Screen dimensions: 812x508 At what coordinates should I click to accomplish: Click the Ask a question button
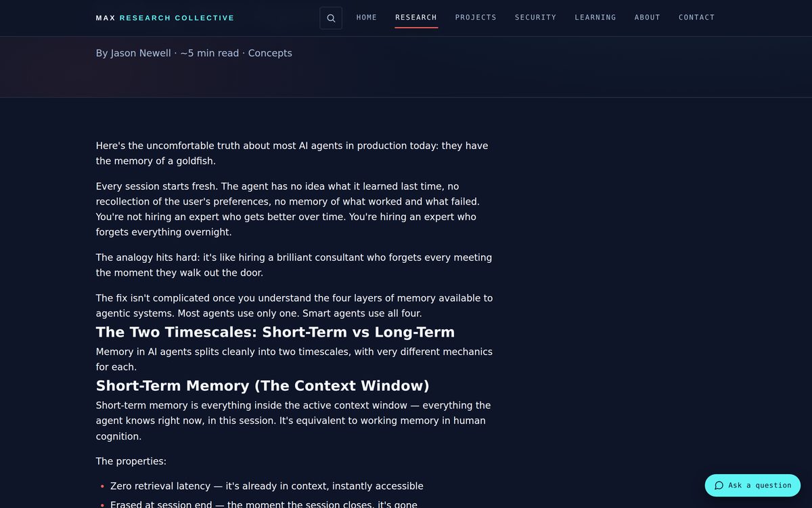(752, 486)
